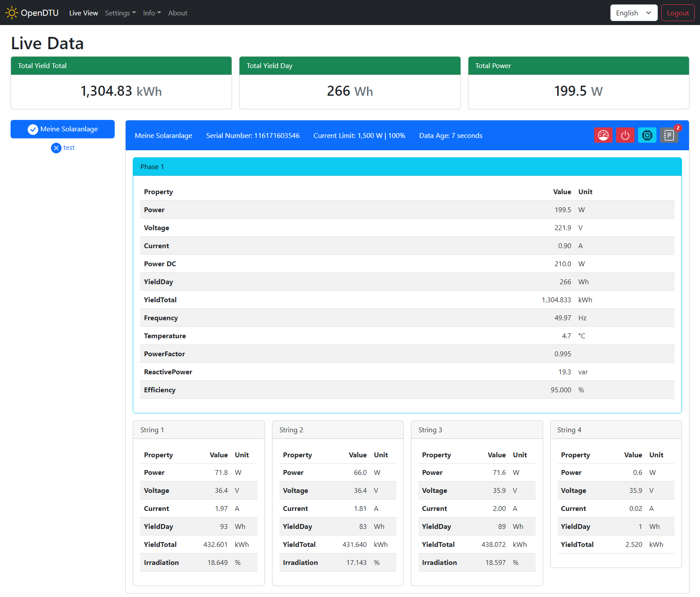Click the red power on/off icon
Image resolution: width=700 pixels, height=597 pixels.
tap(625, 135)
